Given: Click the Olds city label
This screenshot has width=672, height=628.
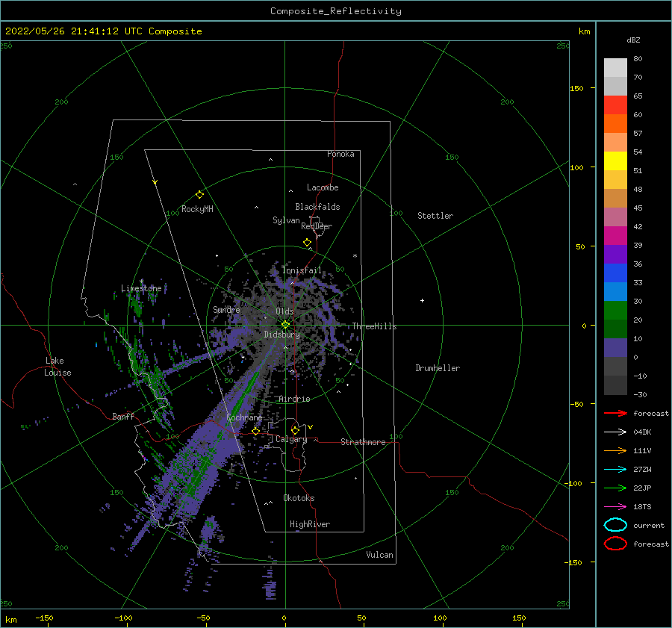Looking at the screenshot, I should 284,311.
